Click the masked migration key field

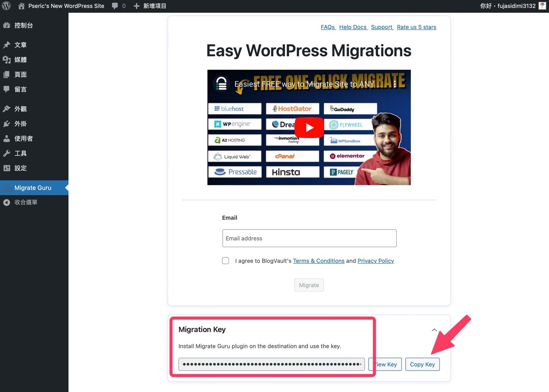[271, 364]
